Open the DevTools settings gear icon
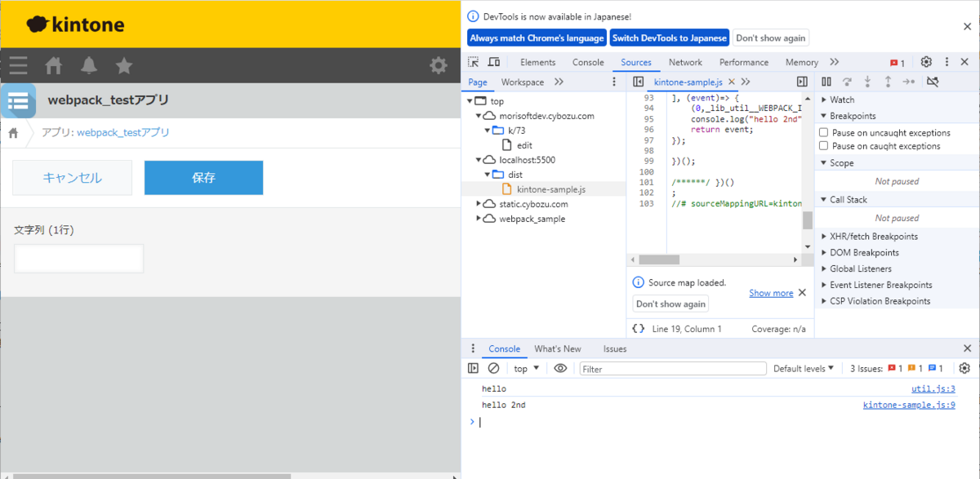This screenshot has width=980, height=479. pos(926,62)
